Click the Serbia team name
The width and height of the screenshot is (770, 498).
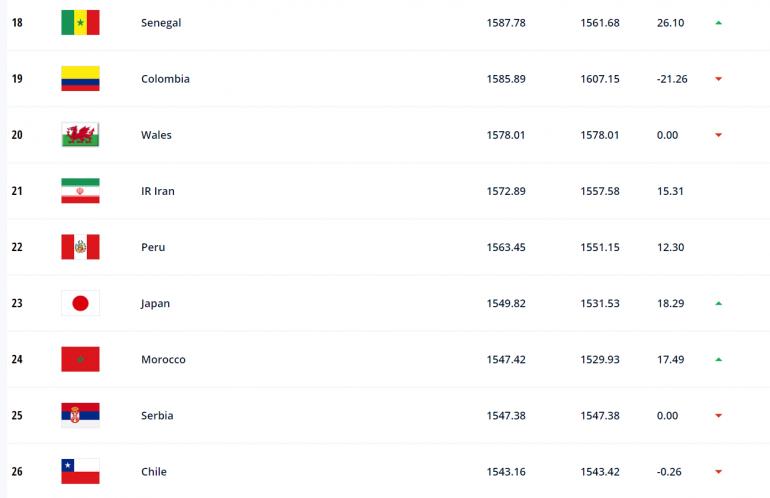(x=157, y=415)
